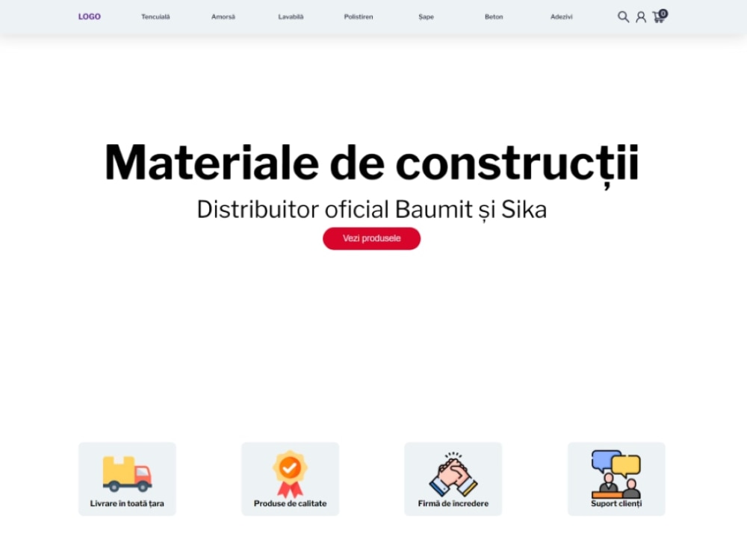
Task: Click the Distribuitor oficial Baumit și Sika subtitle
Action: click(x=371, y=210)
